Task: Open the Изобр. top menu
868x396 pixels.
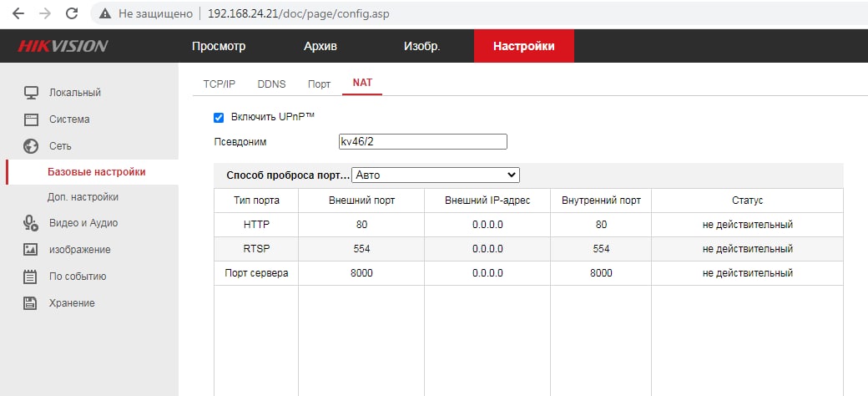Action: point(421,46)
